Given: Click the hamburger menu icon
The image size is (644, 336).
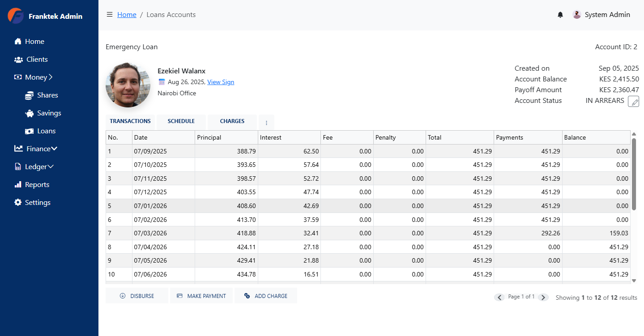Looking at the screenshot, I should point(110,14).
